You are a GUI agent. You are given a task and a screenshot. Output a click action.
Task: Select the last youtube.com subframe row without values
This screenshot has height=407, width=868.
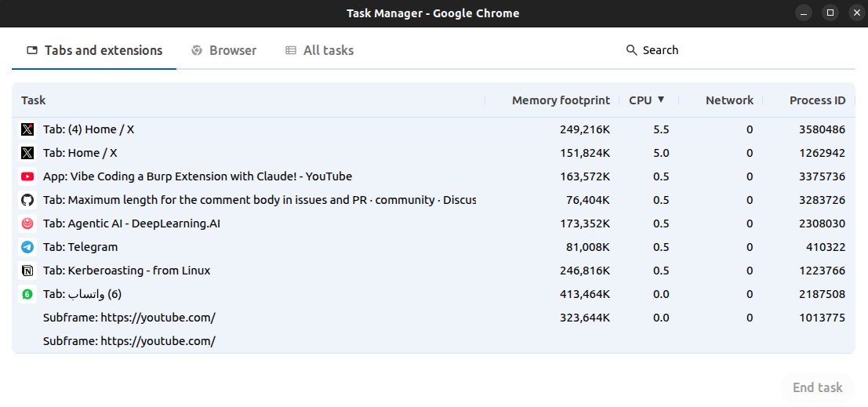[x=434, y=341]
